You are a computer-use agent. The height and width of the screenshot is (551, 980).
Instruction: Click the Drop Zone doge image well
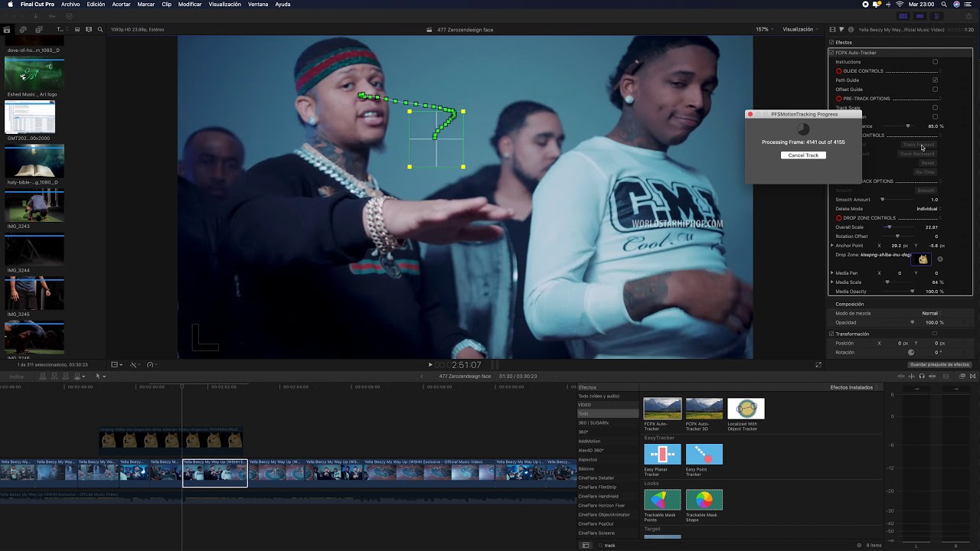[923, 259]
